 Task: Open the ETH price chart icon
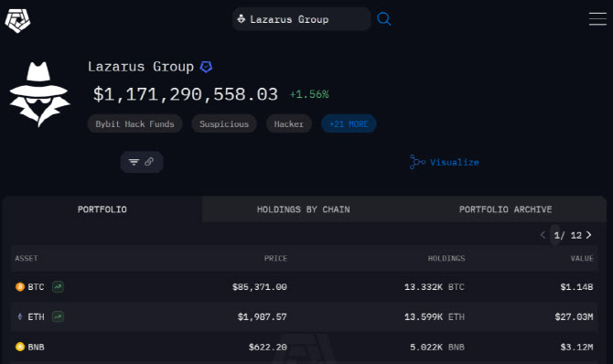pos(58,316)
